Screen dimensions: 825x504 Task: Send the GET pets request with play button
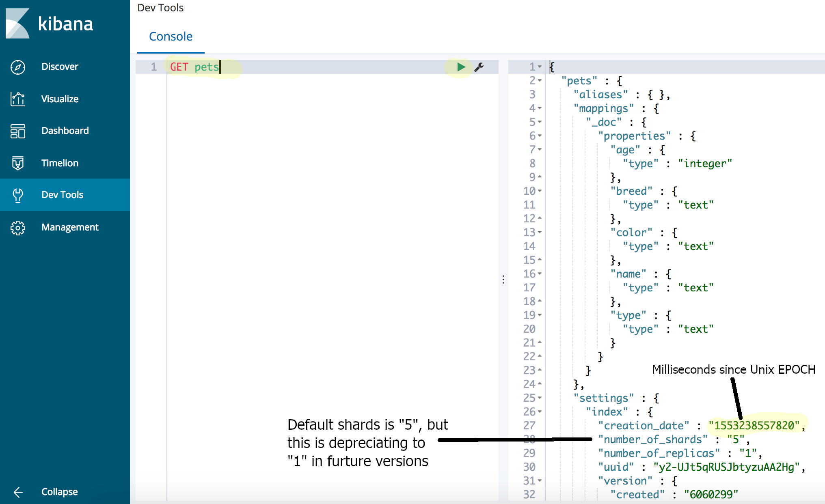(x=460, y=67)
